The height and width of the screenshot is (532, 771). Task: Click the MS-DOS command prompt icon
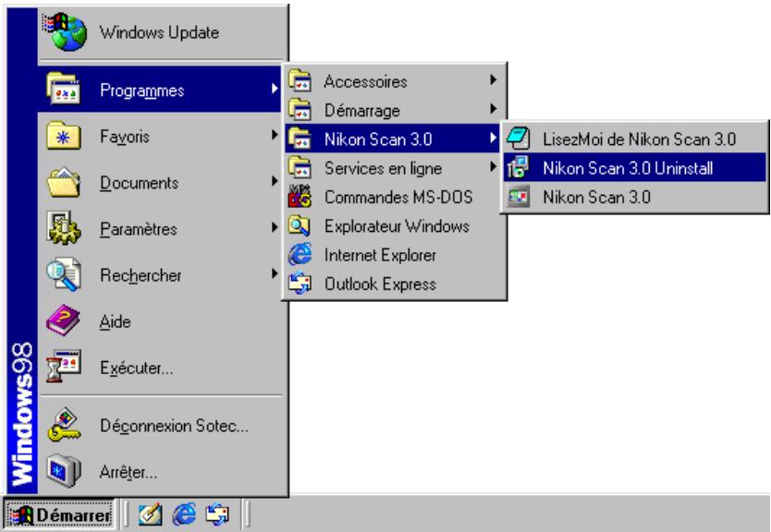[300, 197]
